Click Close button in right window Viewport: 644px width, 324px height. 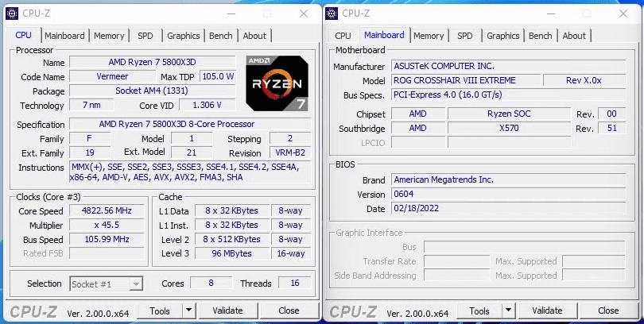click(x=608, y=310)
